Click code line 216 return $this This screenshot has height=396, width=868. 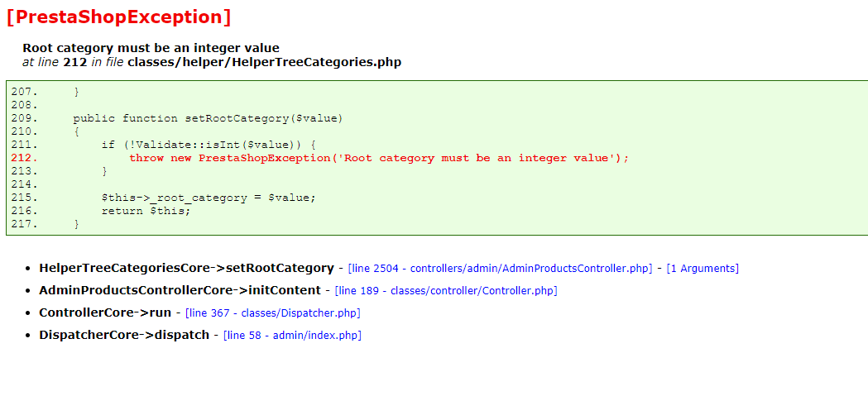(x=146, y=212)
